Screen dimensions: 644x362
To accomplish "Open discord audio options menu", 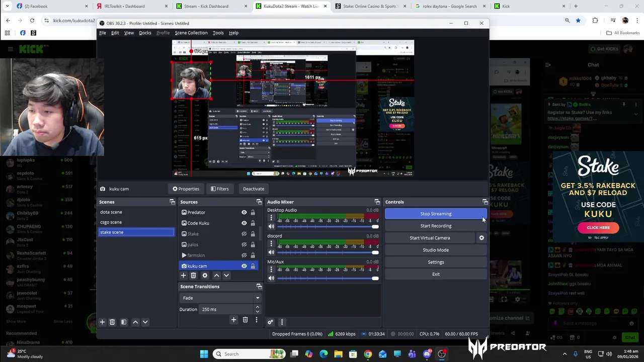I will point(271,244).
